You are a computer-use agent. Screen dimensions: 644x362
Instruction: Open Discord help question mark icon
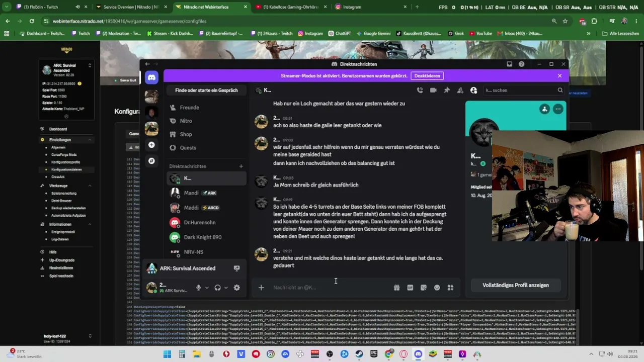521,64
